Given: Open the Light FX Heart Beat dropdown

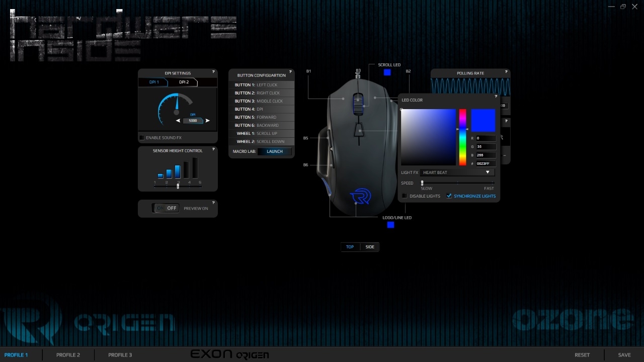Looking at the screenshot, I should point(457,172).
